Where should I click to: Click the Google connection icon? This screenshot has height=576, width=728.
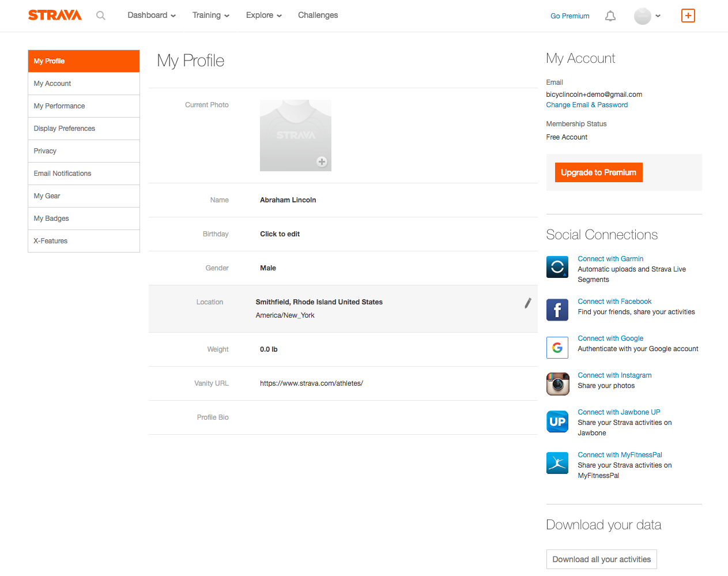(x=557, y=347)
